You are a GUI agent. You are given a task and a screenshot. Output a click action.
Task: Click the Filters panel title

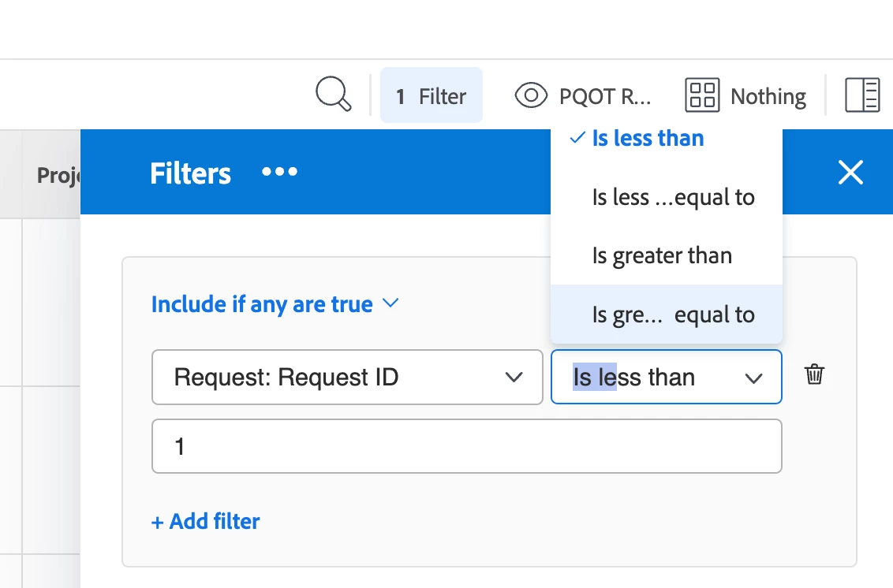[190, 173]
